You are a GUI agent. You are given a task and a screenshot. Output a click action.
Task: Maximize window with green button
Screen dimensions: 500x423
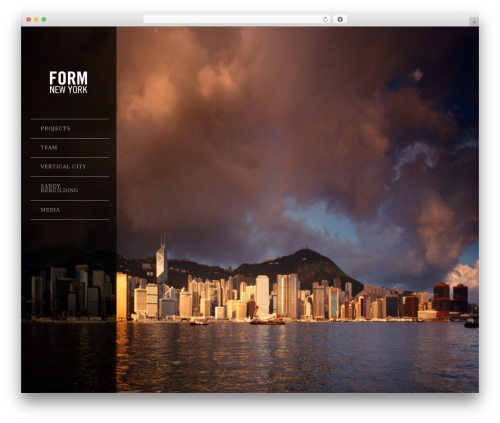[44, 19]
